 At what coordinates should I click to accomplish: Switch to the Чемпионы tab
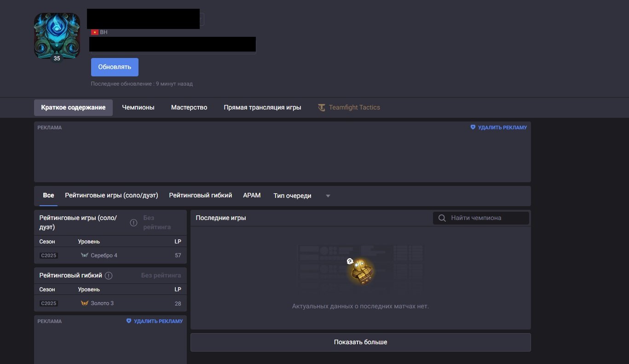138,107
